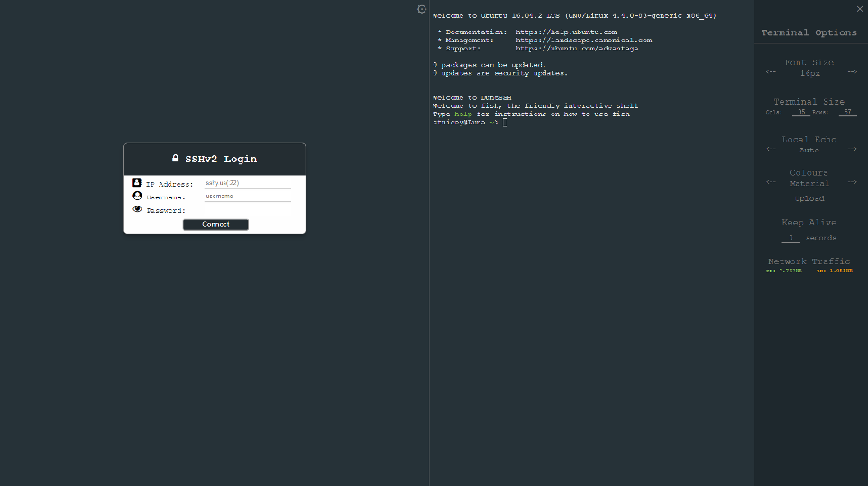
Task: Close the Terminal Options panel
Action: point(860,9)
